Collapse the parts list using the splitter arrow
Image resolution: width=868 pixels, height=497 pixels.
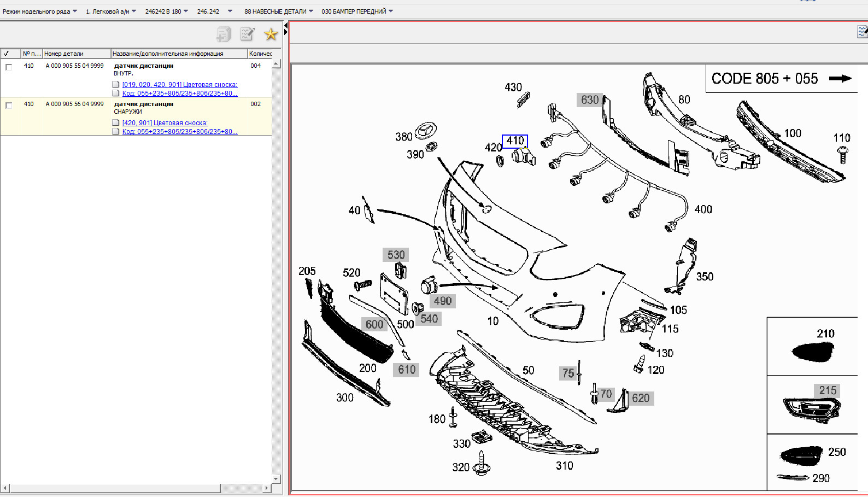point(285,32)
